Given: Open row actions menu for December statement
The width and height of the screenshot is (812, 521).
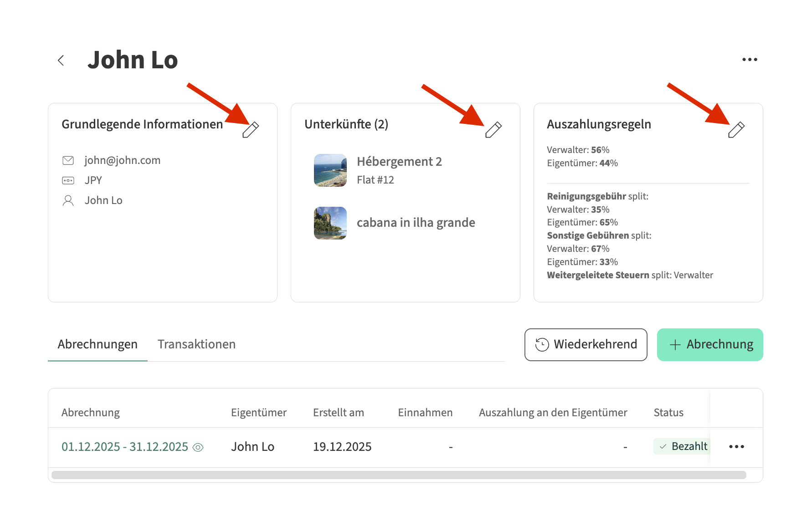Looking at the screenshot, I should pos(736,447).
